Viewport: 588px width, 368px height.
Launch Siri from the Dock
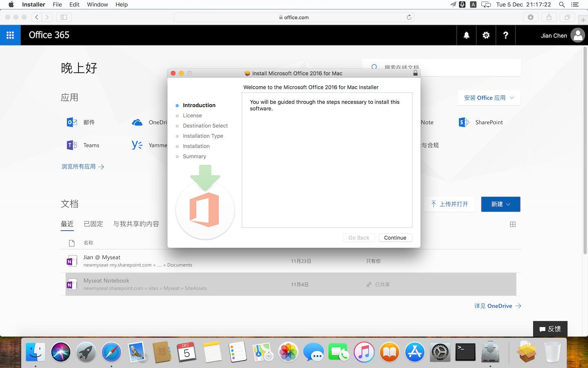[61, 352]
